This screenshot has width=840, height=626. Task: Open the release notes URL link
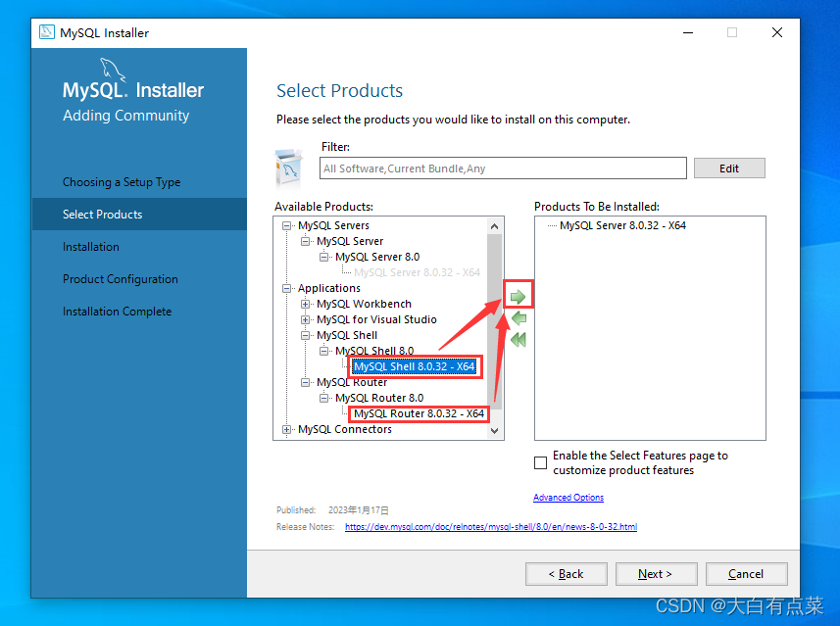click(491, 527)
